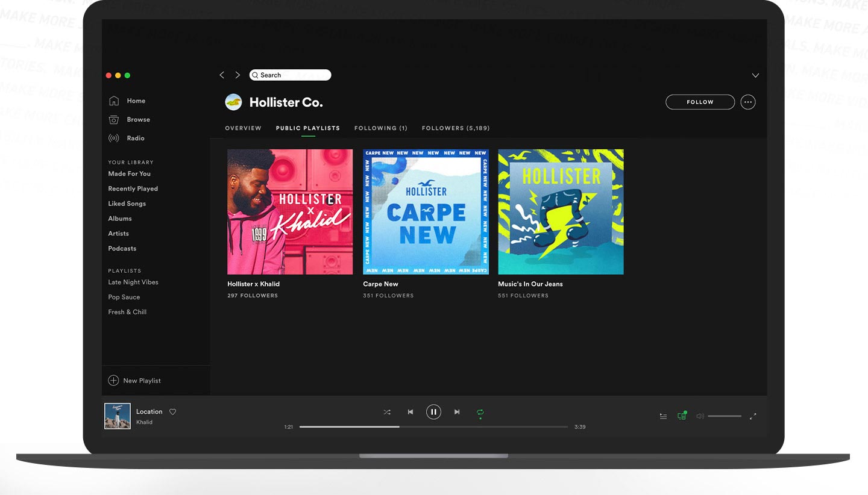Image resolution: width=868 pixels, height=495 pixels.
Task: Select the Late Night Vibes playlist
Action: 133,282
